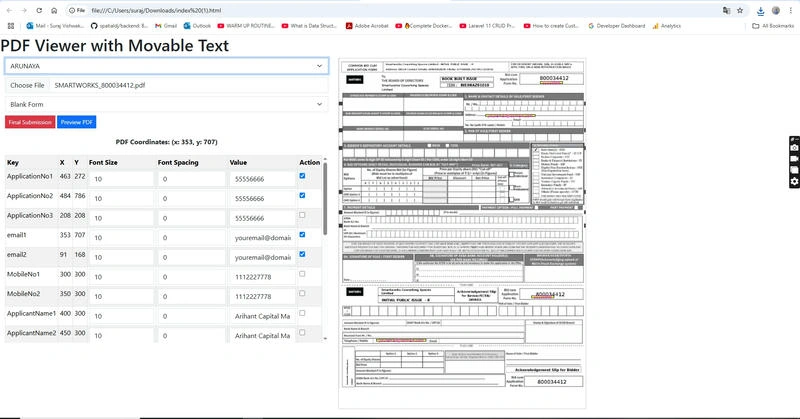Click the email1 value field

coord(262,238)
